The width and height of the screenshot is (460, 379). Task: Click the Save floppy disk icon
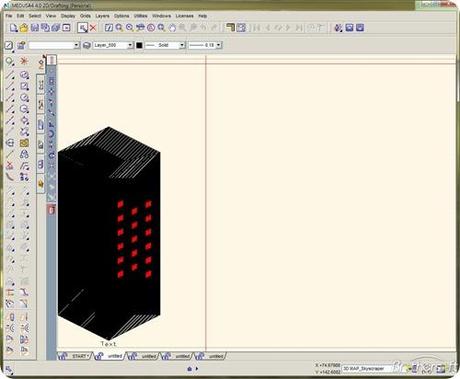[35, 28]
